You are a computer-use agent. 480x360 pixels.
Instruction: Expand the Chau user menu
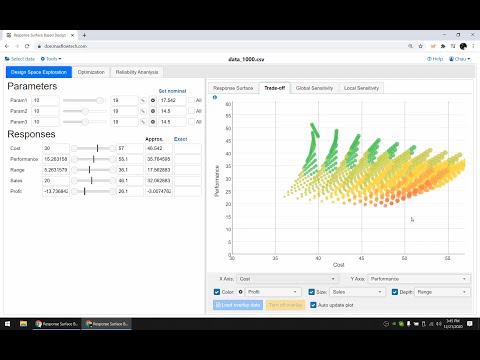[x=460, y=59]
